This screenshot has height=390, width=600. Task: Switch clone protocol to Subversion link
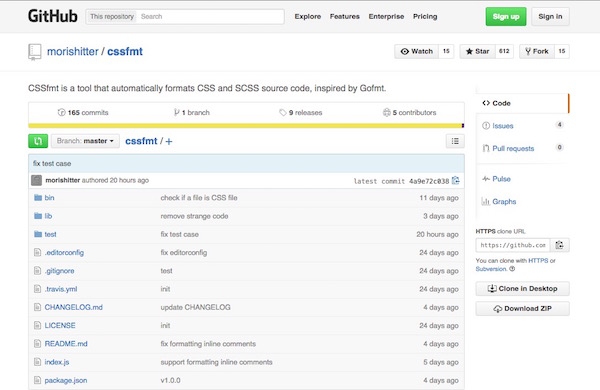point(491,269)
